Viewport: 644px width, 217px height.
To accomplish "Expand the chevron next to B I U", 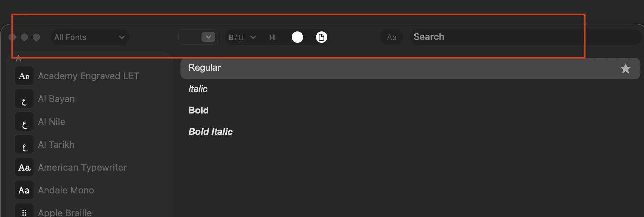I will pyautogui.click(x=253, y=37).
